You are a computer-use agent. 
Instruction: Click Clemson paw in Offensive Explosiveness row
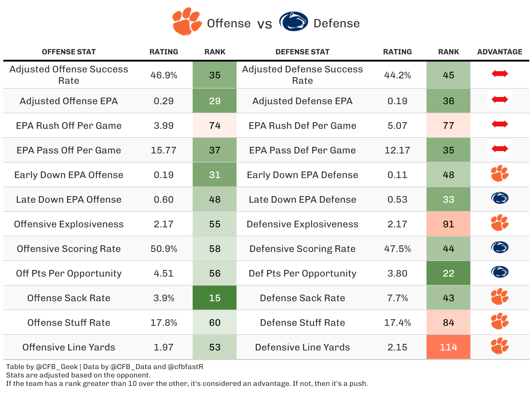(x=500, y=223)
